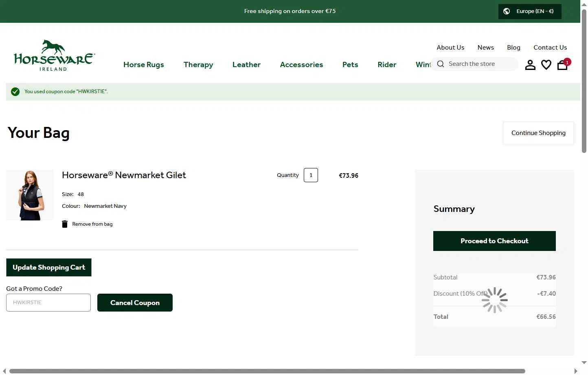Click the Newmarket Navy colour value
This screenshot has height=375, width=588.
pyautogui.click(x=105, y=206)
